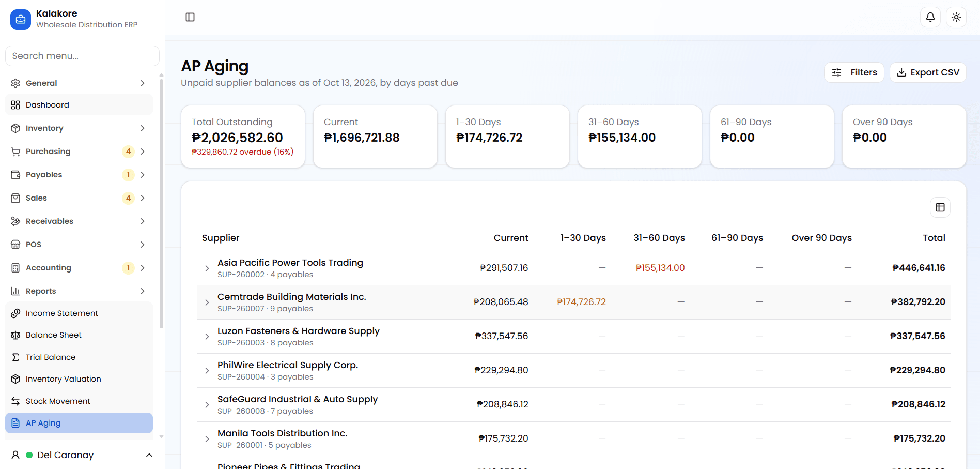Click the Search menu input field
Image resolution: width=980 pixels, height=469 pixels.
[x=82, y=56]
